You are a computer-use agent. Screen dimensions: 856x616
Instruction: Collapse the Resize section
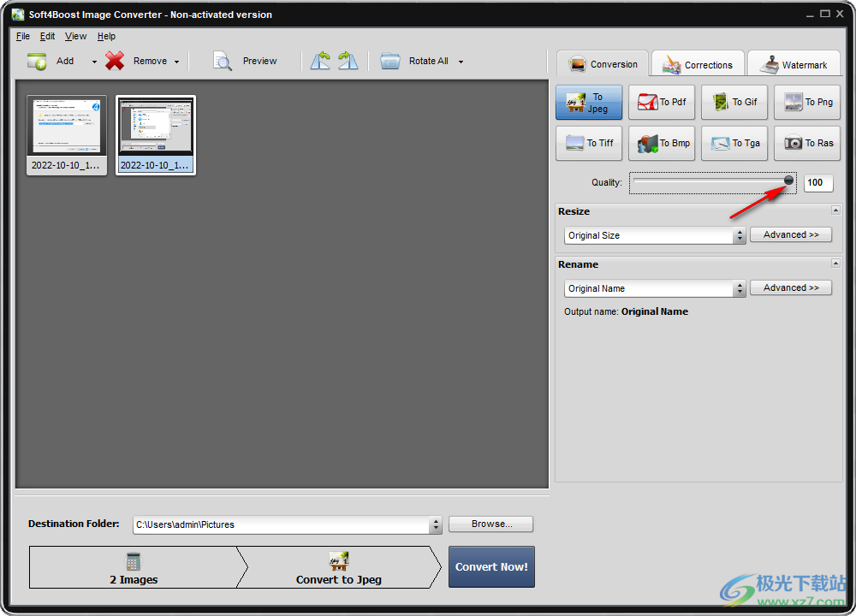(835, 210)
